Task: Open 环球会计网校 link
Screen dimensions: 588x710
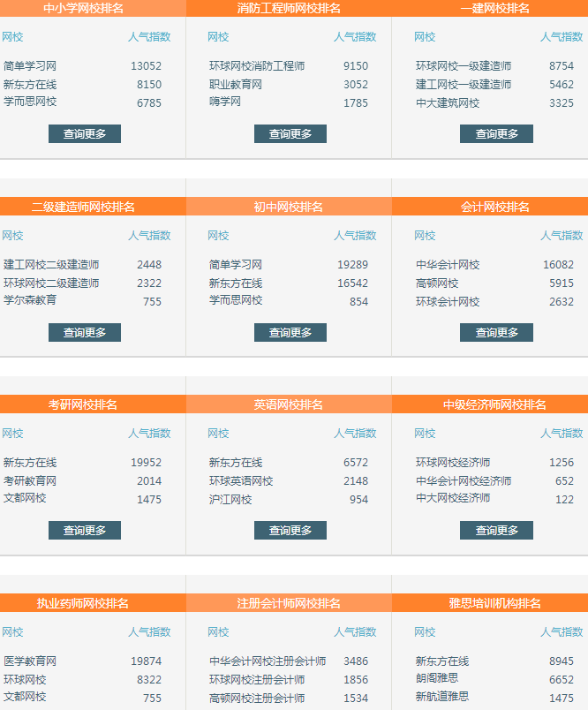Action: (448, 302)
